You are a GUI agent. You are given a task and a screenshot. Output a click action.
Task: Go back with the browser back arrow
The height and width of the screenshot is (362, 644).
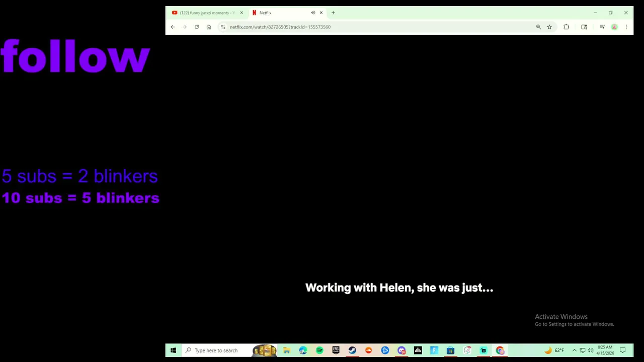(x=173, y=27)
